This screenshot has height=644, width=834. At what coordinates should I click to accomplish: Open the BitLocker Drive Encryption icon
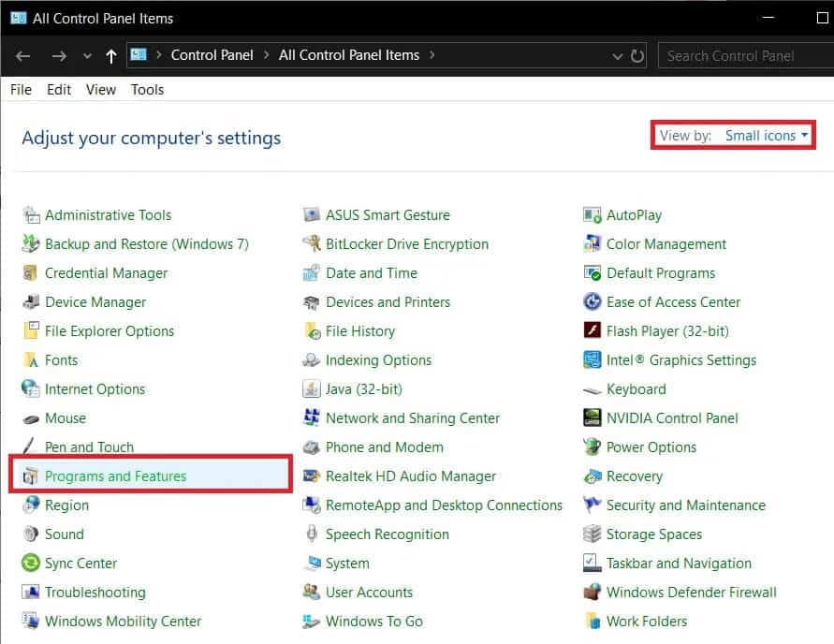(311, 244)
